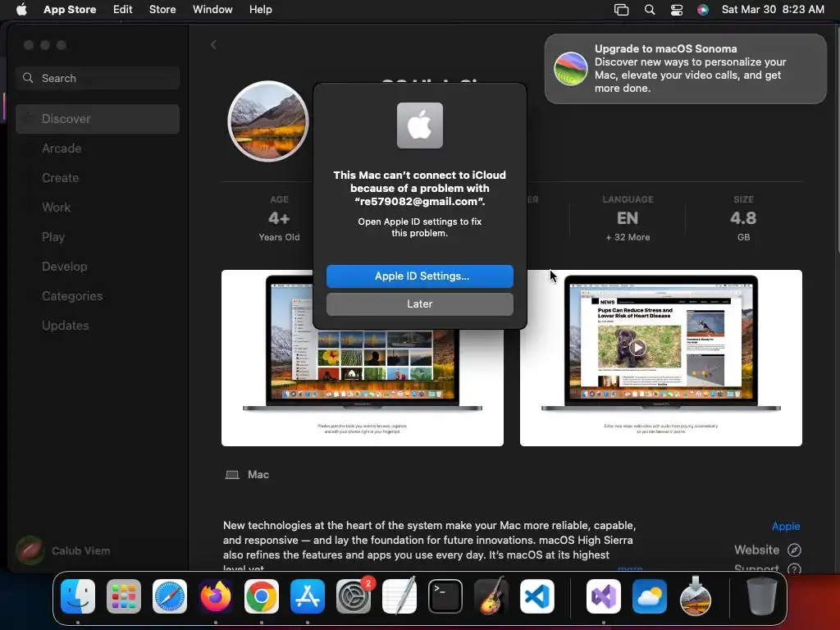Launch Safari from the Dock
Screen dimensions: 840x630
point(170,596)
